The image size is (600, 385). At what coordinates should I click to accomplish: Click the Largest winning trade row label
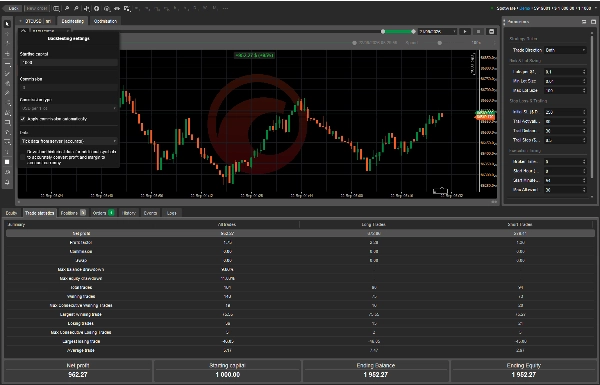pos(81,315)
